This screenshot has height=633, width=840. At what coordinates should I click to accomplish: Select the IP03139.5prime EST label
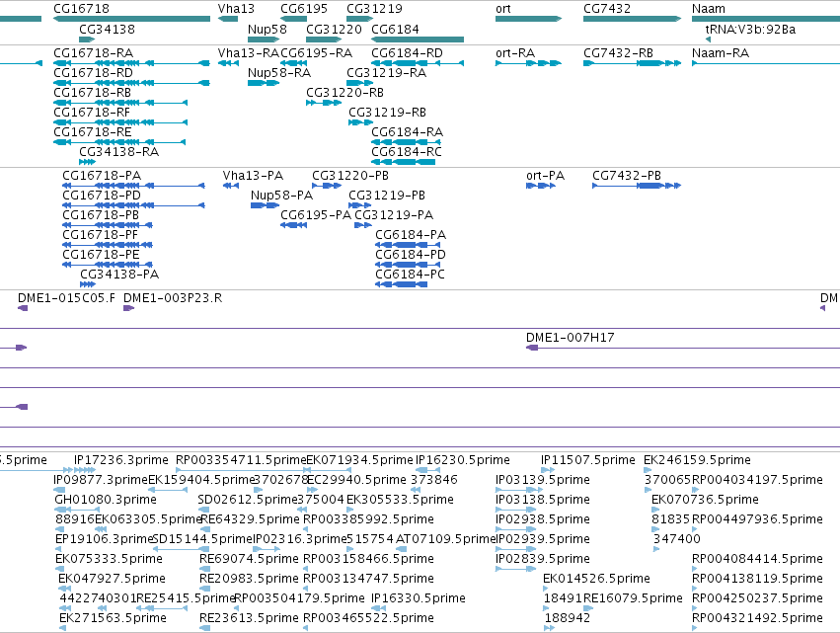point(543,480)
